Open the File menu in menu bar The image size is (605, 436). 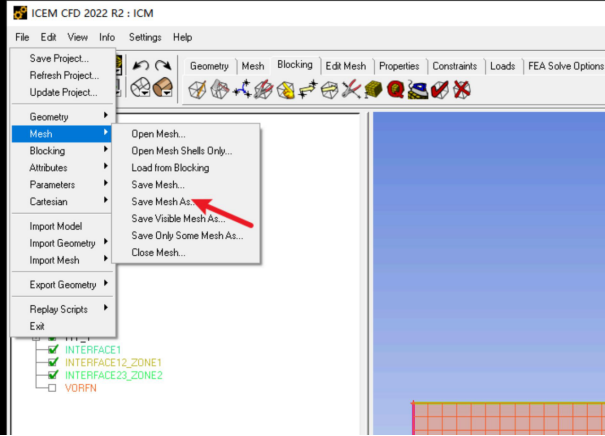pos(22,37)
